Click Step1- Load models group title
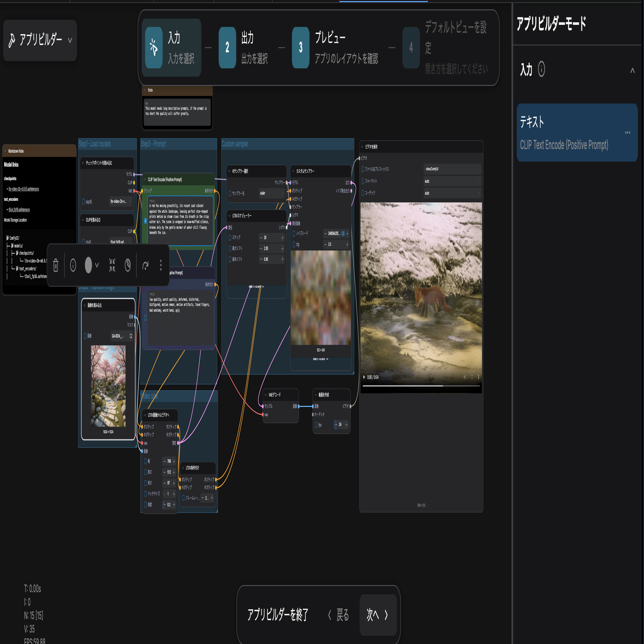644x644 pixels. [x=95, y=144]
